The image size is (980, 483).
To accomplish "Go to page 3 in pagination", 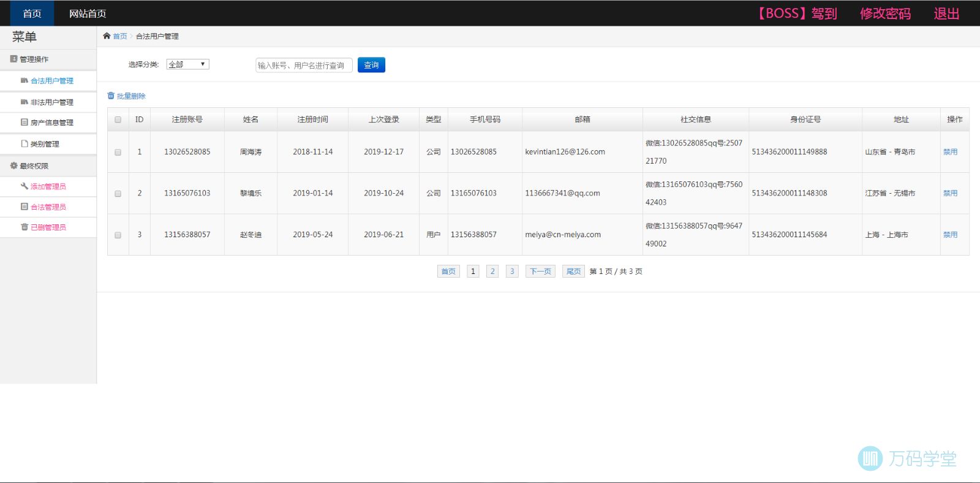I will tap(512, 272).
